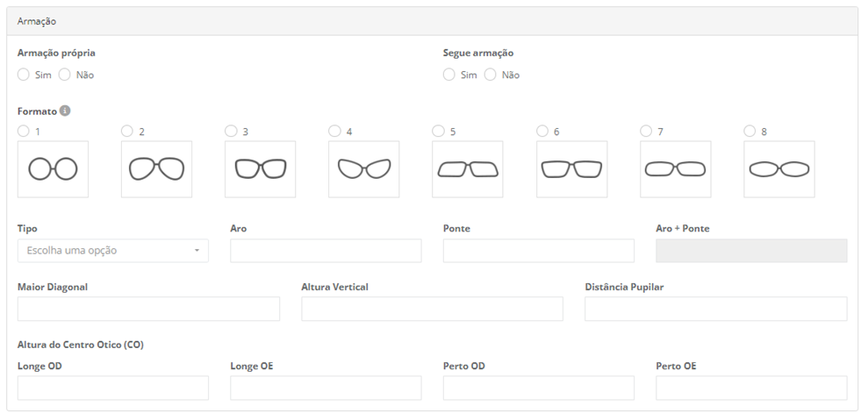Pick the aviator frame shape image
The width and height of the screenshot is (868, 420).
click(156, 168)
